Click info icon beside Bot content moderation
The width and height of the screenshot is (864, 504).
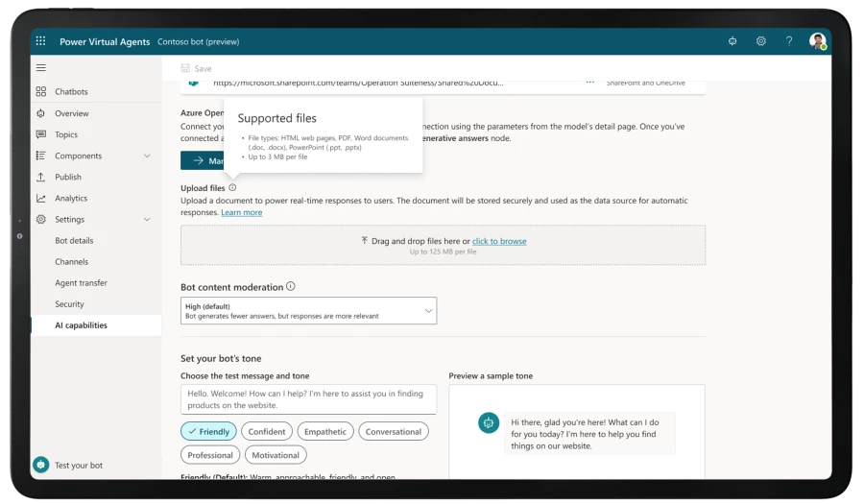click(291, 286)
